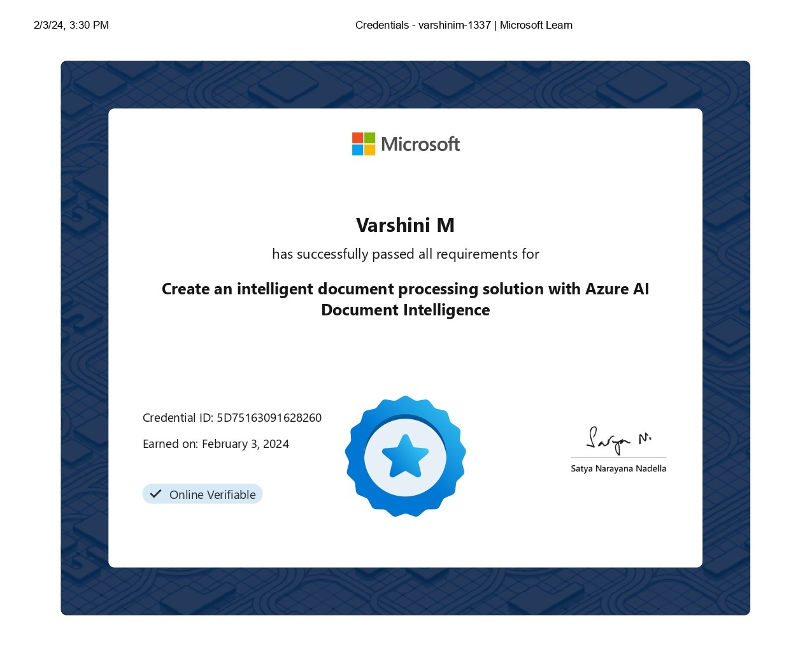Click the "Document Intelligence" title line
The height and width of the screenshot is (669, 812).
point(405,310)
